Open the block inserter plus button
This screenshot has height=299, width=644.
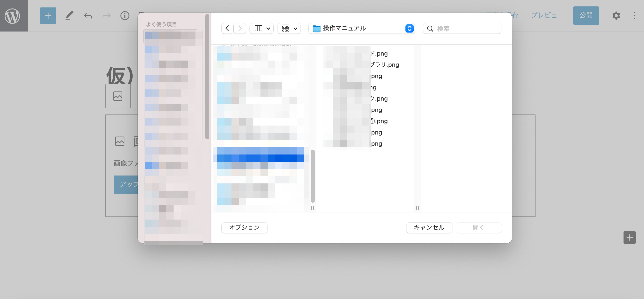(48, 16)
